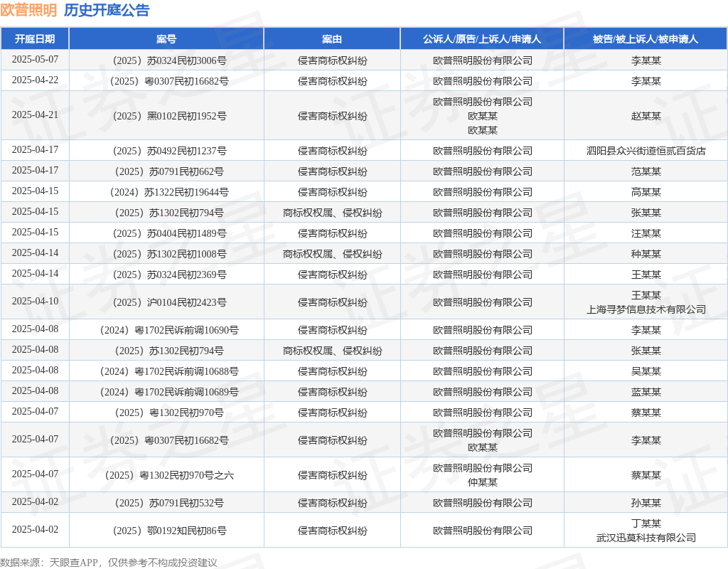Select case number (2025)苏0791民初662号
This screenshot has height=569, width=728.
pyautogui.click(x=169, y=172)
